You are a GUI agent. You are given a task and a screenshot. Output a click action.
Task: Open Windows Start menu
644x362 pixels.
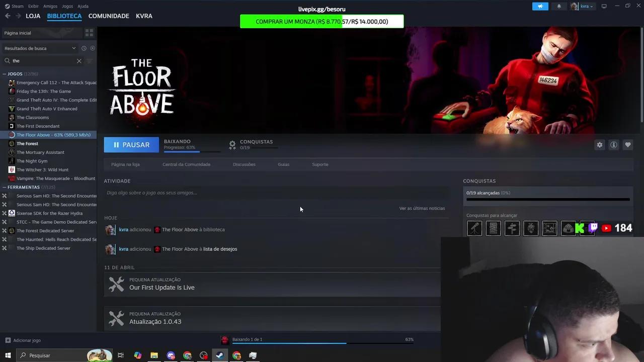pos(8,355)
